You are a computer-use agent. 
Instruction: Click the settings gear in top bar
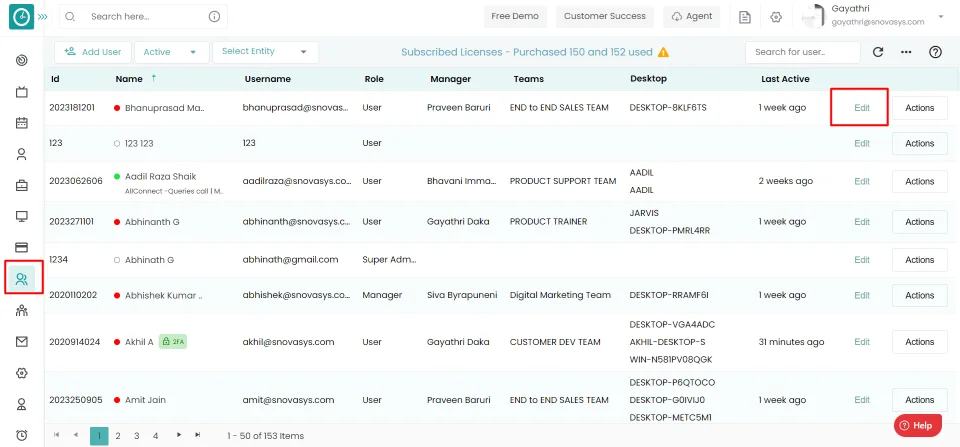pos(776,17)
